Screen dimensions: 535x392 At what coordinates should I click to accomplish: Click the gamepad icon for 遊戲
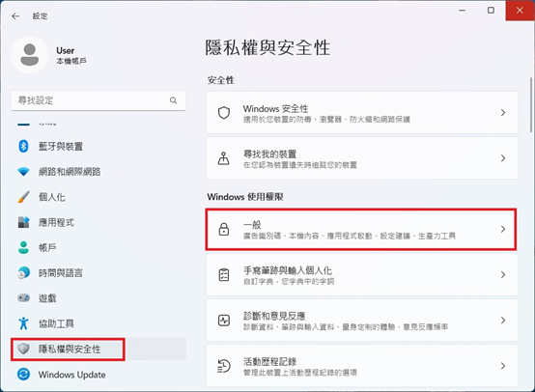click(x=23, y=297)
